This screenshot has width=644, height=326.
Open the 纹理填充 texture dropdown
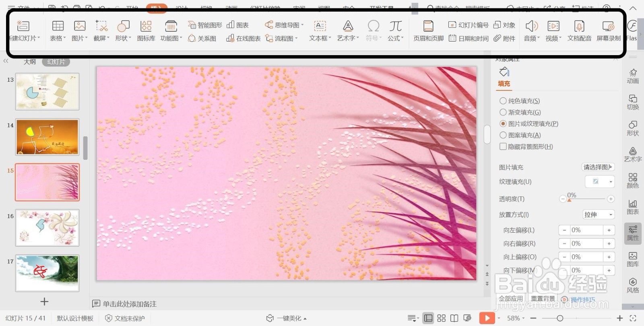click(600, 182)
